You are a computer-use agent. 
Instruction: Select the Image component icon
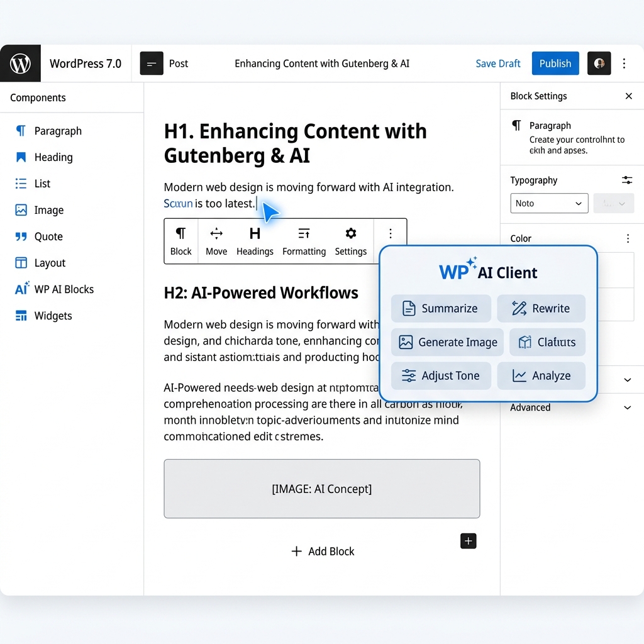click(x=21, y=210)
